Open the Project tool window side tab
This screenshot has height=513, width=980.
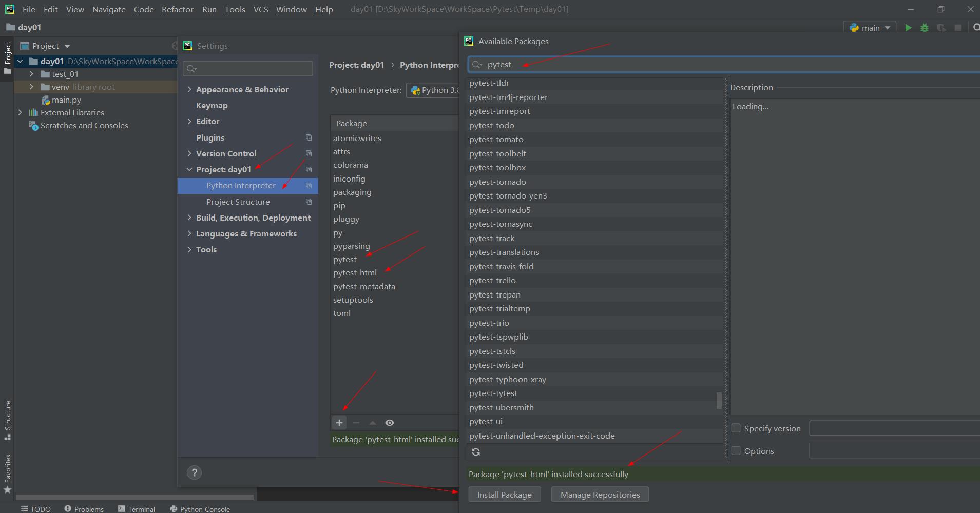point(7,57)
